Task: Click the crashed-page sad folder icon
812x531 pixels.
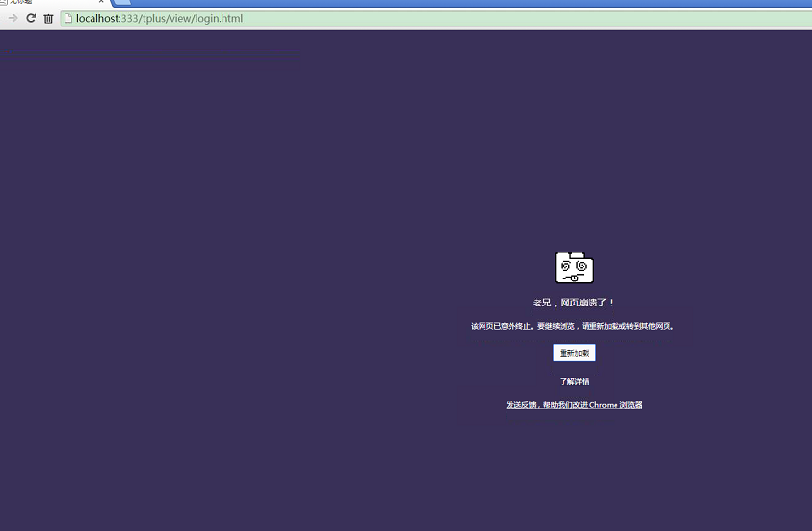Action: tap(574, 267)
